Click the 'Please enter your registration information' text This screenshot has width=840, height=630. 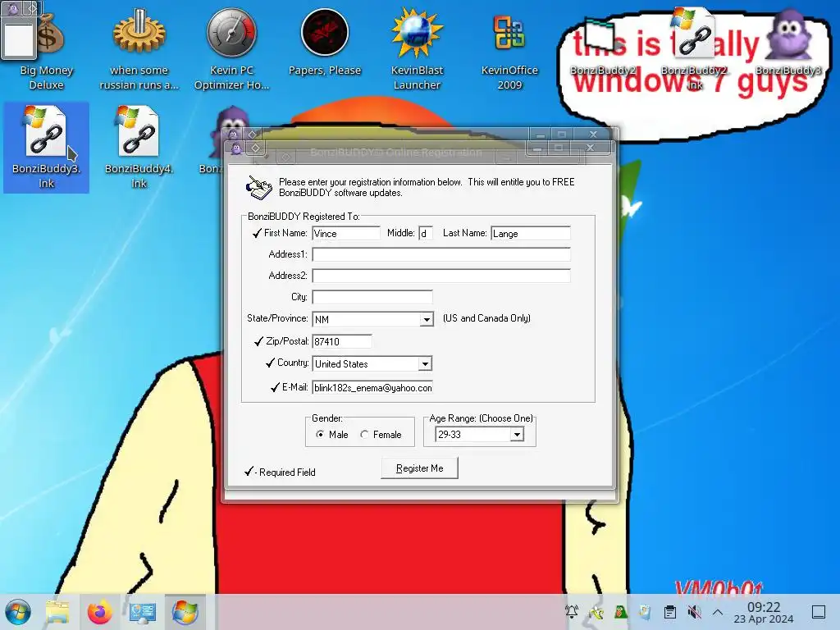[x=427, y=188]
